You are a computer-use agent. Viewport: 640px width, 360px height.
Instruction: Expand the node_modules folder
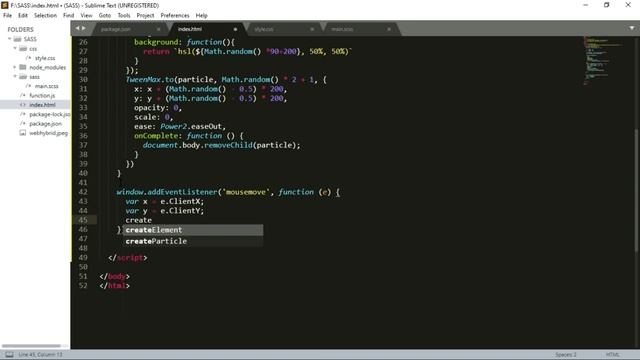(x=15, y=67)
